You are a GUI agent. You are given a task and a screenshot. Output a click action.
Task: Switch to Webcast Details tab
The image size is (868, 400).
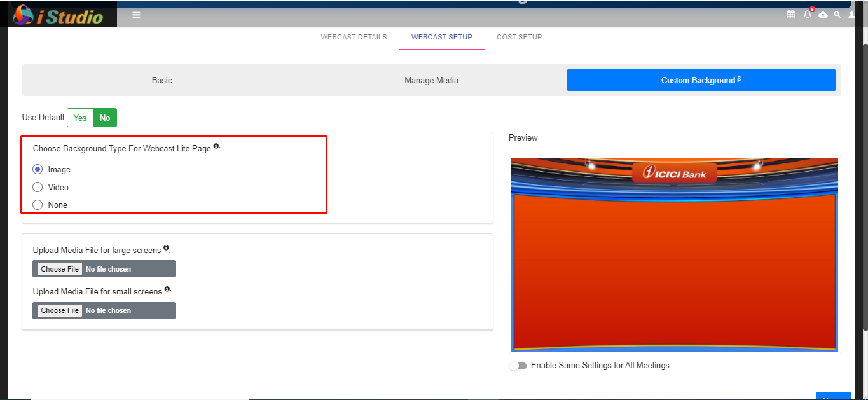click(354, 37)
